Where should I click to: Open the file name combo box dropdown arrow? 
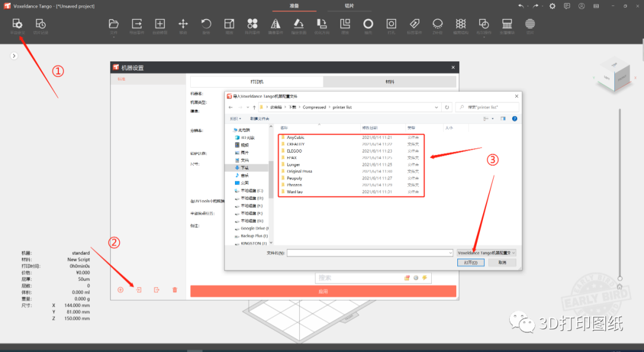tap(450, 253)
